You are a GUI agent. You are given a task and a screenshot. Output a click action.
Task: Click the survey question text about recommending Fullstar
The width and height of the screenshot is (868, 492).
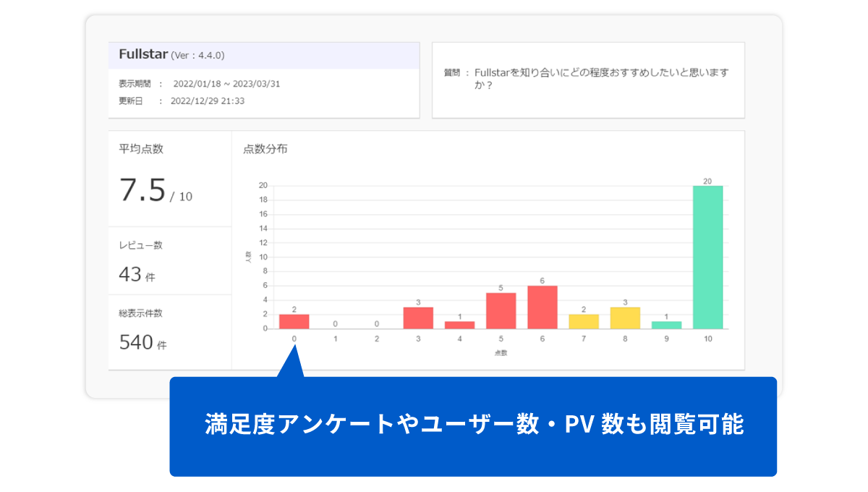[601, 79]
